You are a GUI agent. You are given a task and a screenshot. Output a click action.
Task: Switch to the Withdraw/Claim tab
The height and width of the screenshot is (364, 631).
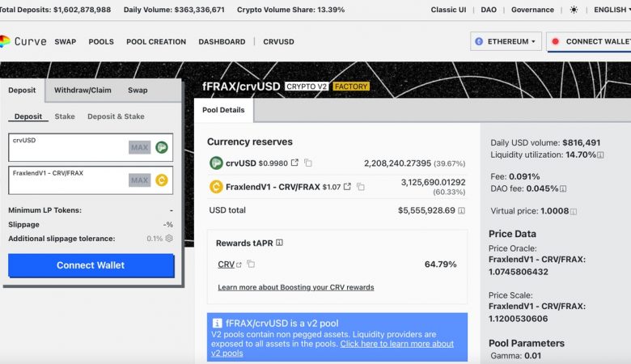pyautogui.click(x=83, y=90)
